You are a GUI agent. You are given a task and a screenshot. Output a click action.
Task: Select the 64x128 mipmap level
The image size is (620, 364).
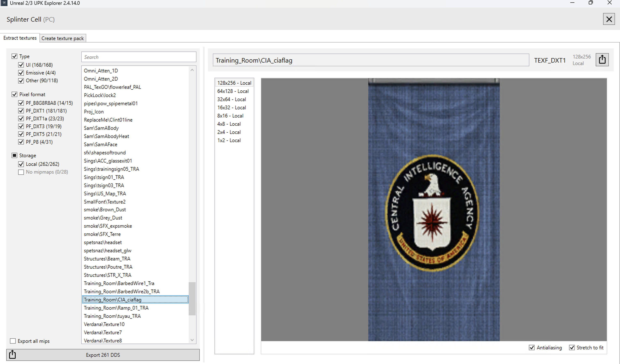[x=233, y=91]
